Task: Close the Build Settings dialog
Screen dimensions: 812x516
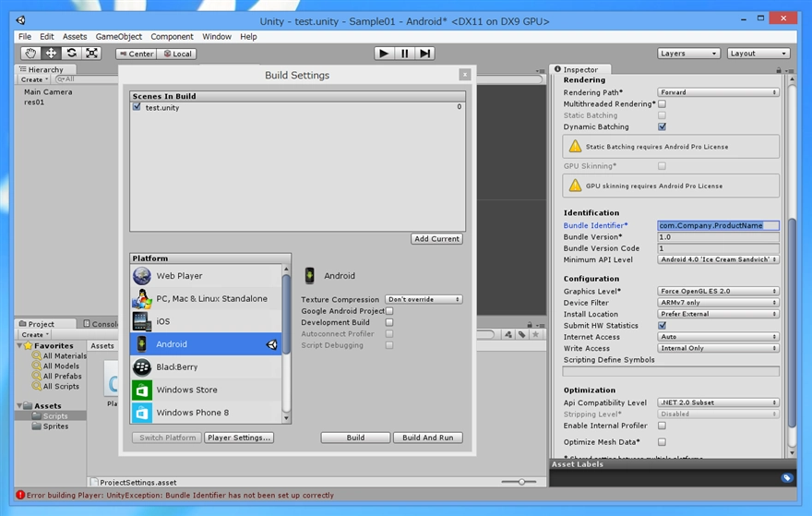Action: pyautogui.click(x=464, y=75)
